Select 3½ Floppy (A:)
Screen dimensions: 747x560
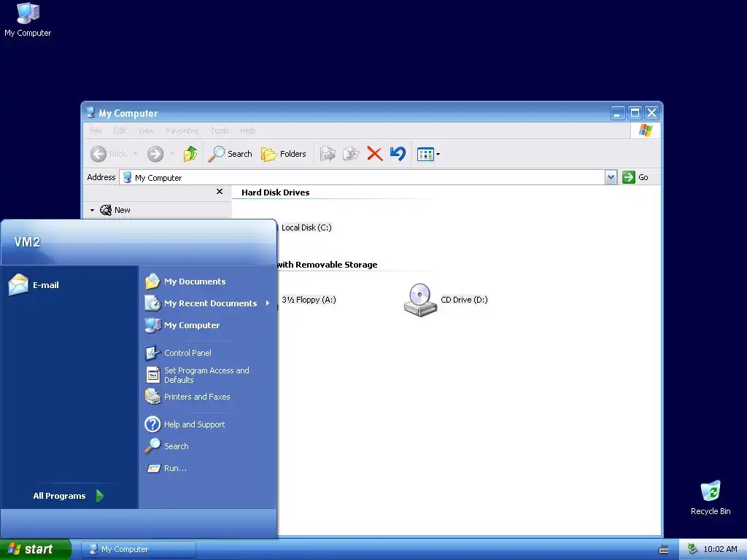(309, 300)
